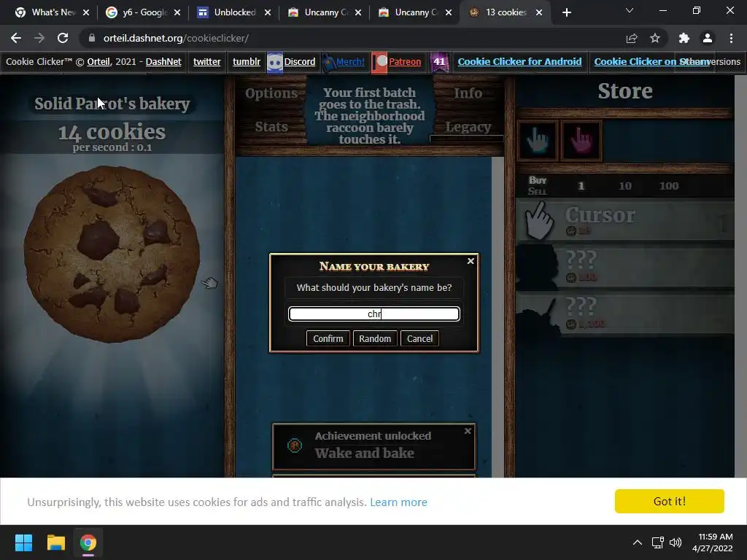Click the address bar URL
The height and width of the screenshot is (560, 747).
176,38
